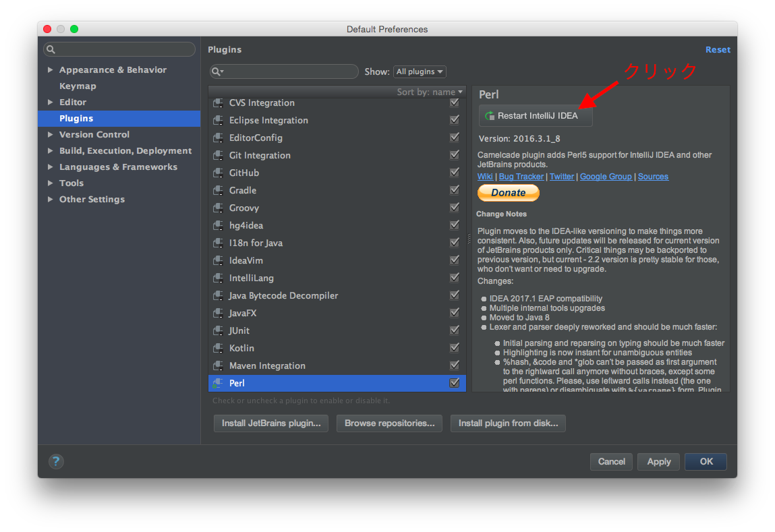
Task: Select the Java Bytecode Decompiler row
Action: click(337, 295)
